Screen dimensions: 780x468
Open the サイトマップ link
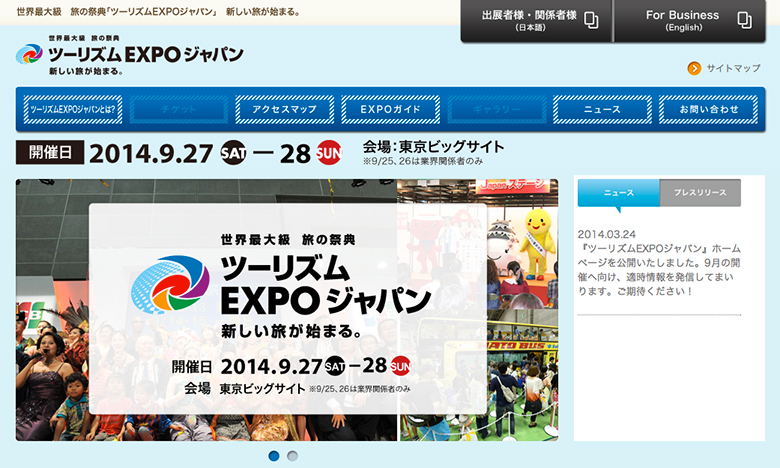733,69
